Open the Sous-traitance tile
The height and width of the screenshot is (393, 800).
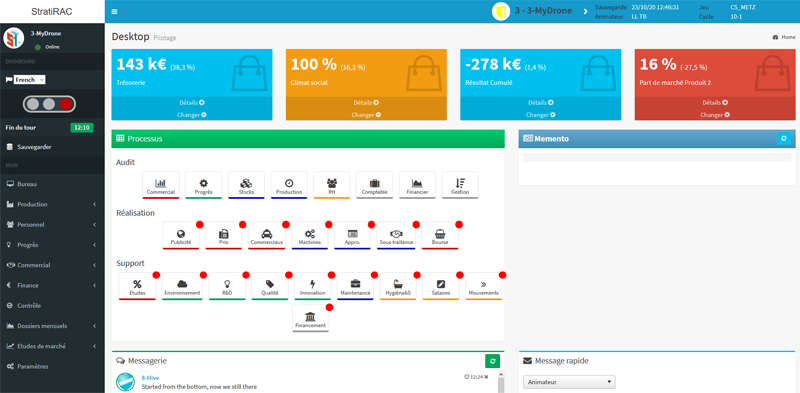pos(396,236)
